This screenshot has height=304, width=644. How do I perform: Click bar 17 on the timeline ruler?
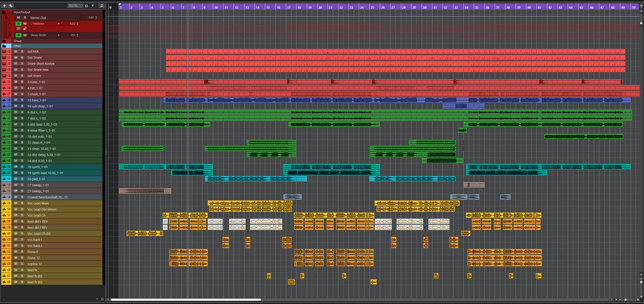point(289,6)
